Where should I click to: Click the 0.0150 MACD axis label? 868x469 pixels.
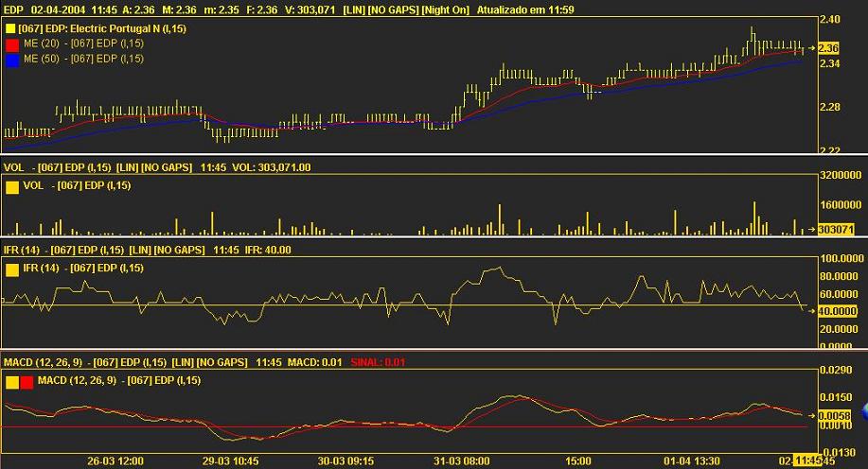(836, 397)
